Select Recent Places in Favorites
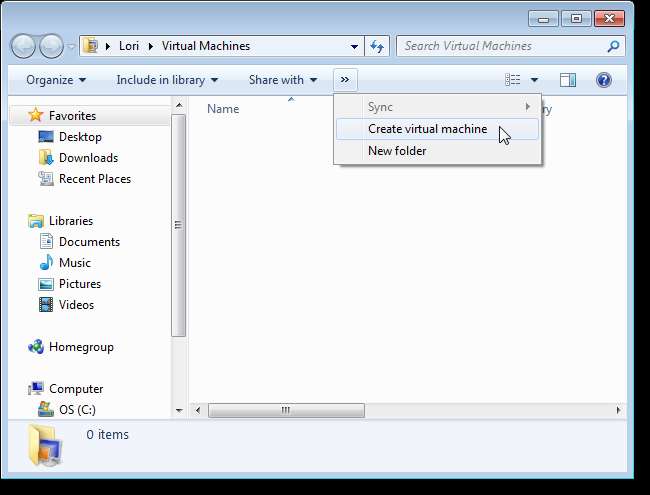Viewport: 650px width, 495px height. pyautogui.click(x=95, y=179)
